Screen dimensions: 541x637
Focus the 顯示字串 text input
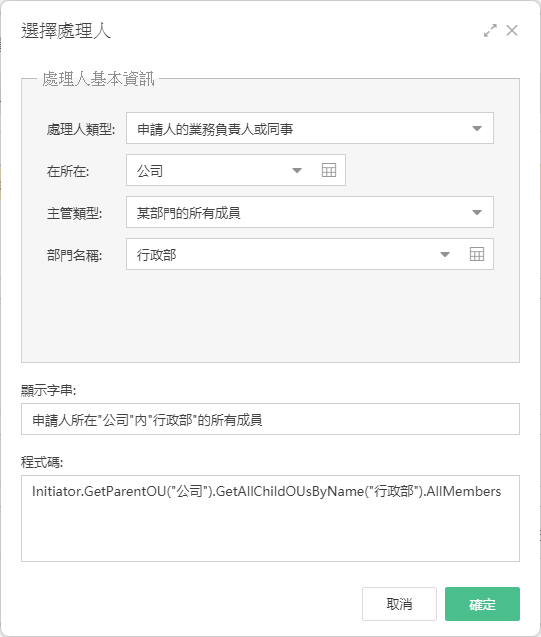(270, 419)
